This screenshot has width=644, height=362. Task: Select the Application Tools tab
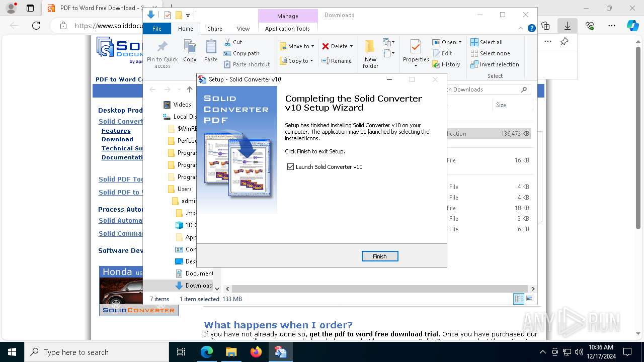click(287, 29)
